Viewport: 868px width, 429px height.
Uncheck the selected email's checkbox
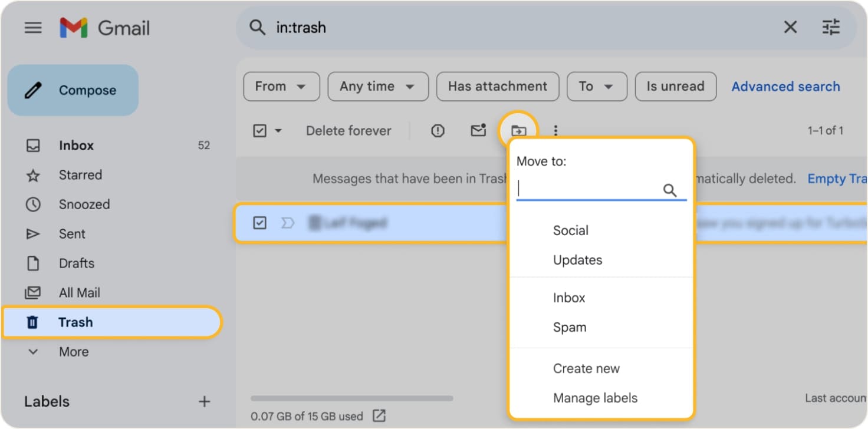pyautogui.click(x=259, y=223)
